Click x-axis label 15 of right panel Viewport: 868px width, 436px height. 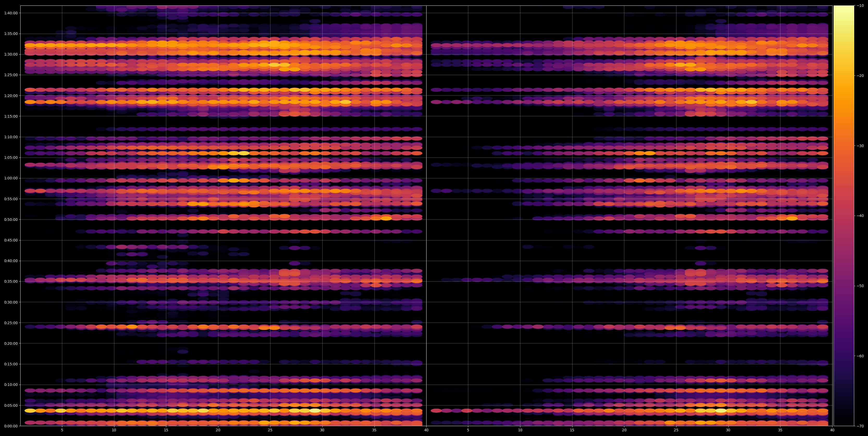[x=572, y=430]
